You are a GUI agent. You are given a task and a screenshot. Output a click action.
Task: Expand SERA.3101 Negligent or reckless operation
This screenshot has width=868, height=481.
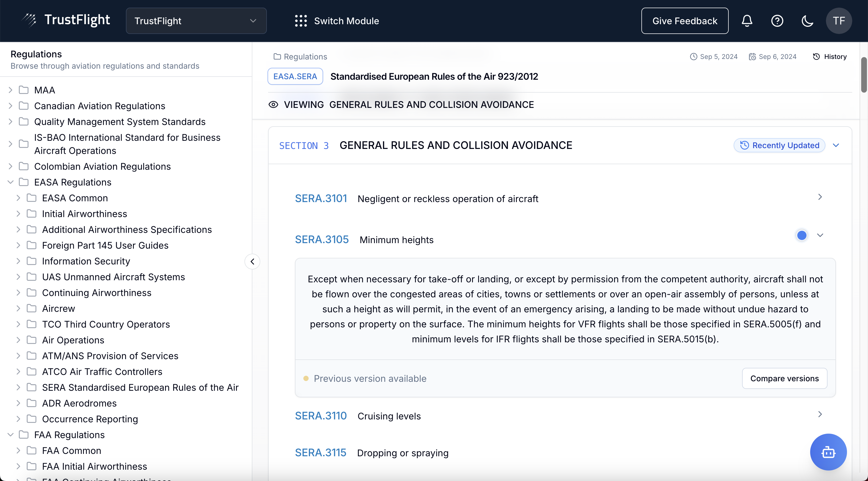tap(820, 197)
